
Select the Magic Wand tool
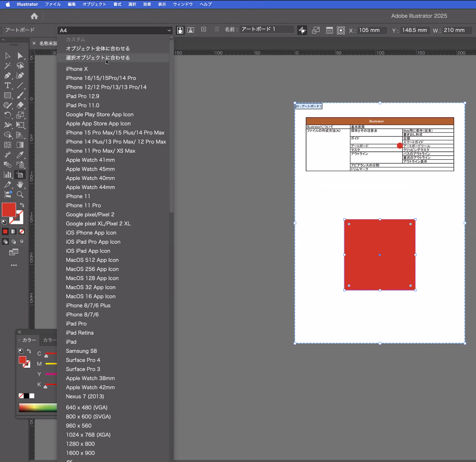coord(8,66)
